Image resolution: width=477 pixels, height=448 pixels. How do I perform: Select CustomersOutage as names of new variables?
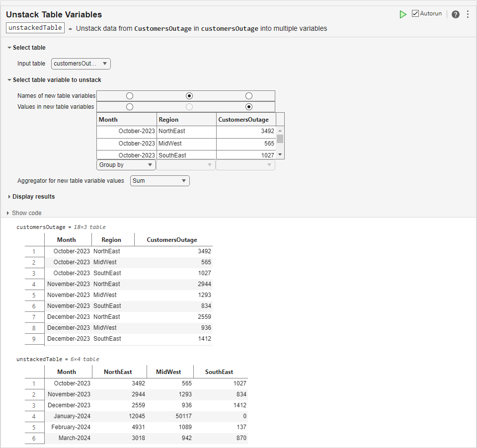[249, 96]
